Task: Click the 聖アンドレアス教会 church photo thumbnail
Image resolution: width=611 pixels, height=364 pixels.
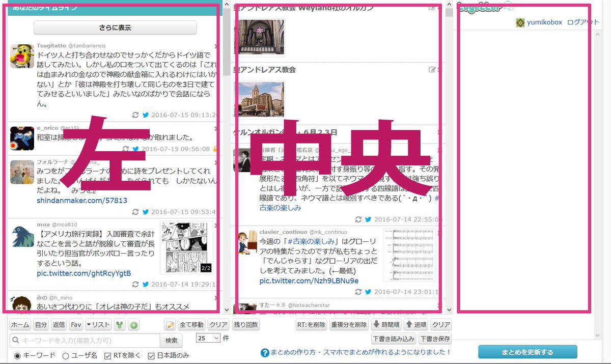Action: pyautogui.click(x=259, y=99)
